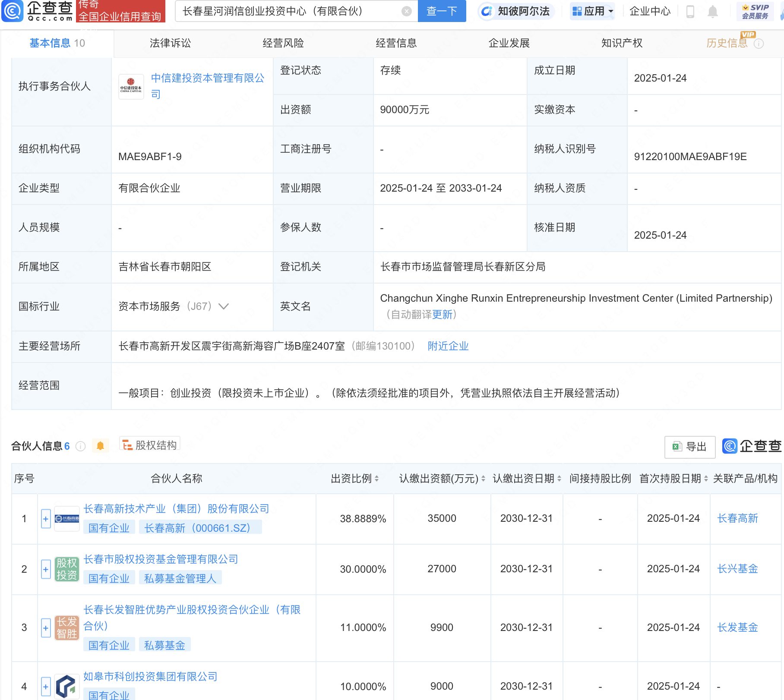Sort by 首次持股日期 column

706,479
